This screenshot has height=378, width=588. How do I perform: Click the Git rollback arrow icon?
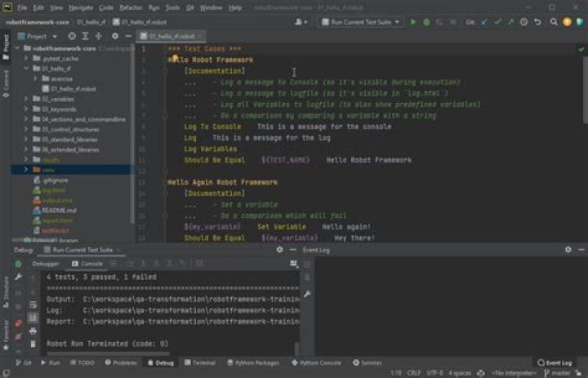[537, 22]
